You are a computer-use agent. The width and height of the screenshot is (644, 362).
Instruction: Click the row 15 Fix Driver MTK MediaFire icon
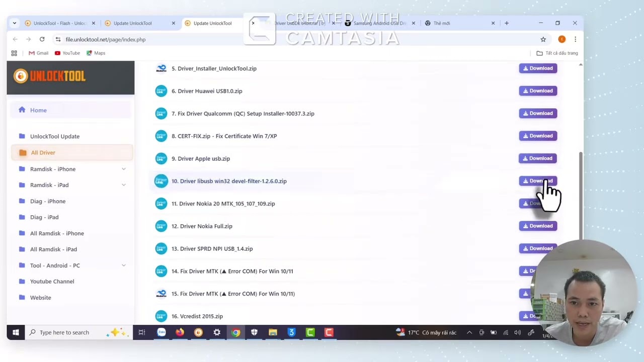pos(161,294)
